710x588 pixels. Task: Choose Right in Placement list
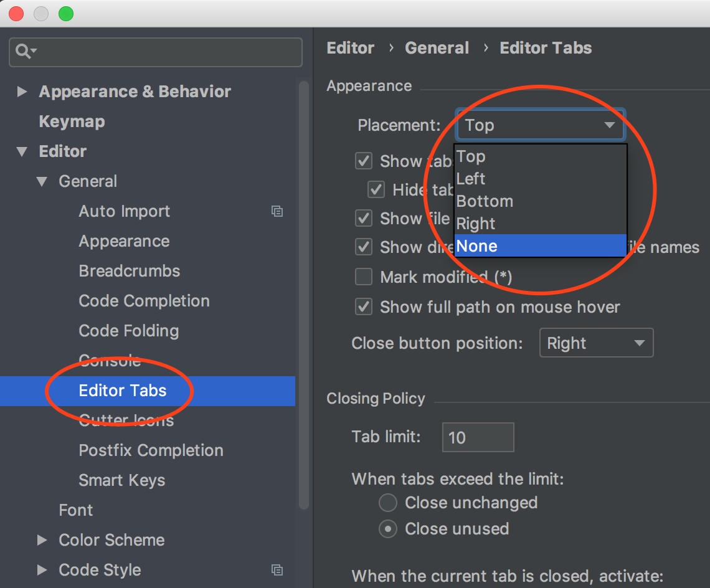click(x=541, y=224)
